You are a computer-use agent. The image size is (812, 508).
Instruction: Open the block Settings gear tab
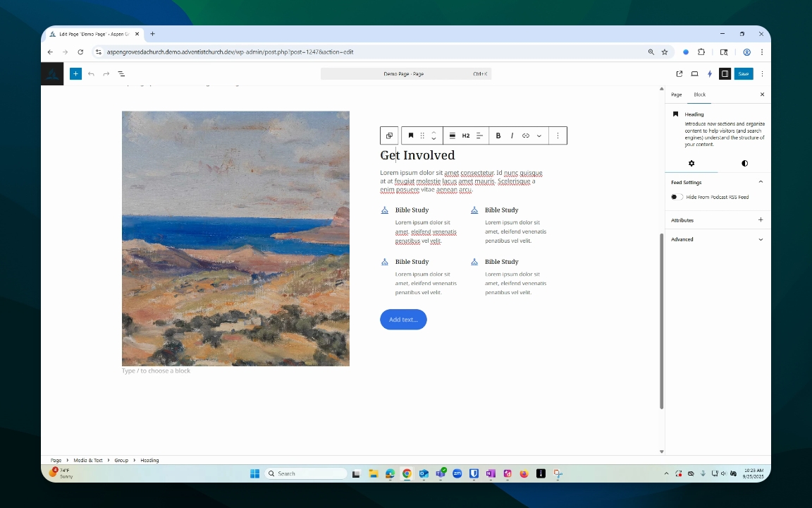691,163
